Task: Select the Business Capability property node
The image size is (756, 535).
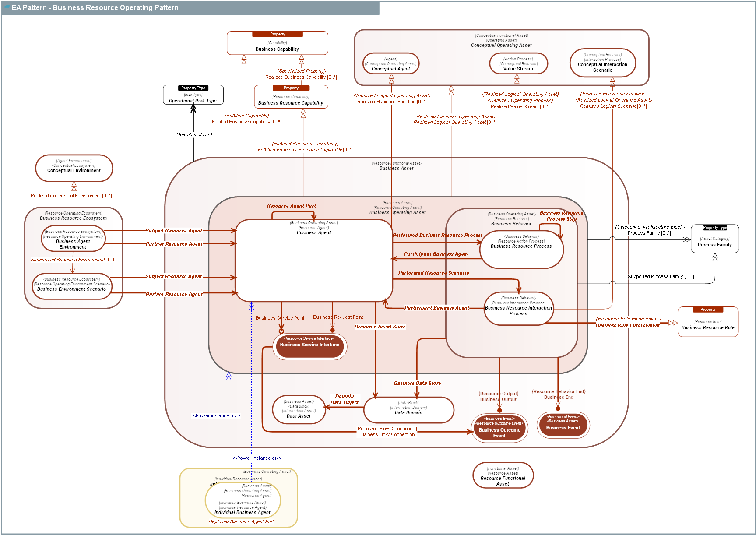Action: (x=277, y=46)
